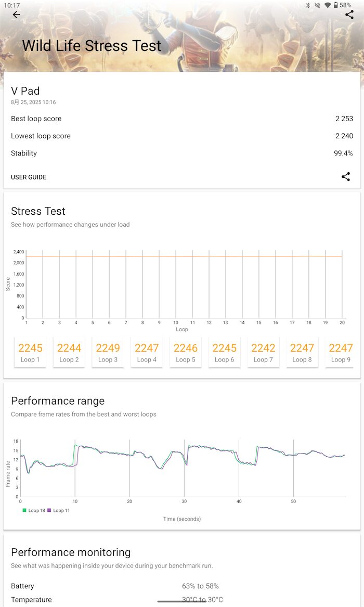Select the Loop 2 score card
The height and width of the screenshot is (607, 364).
(x=69, y=352)
